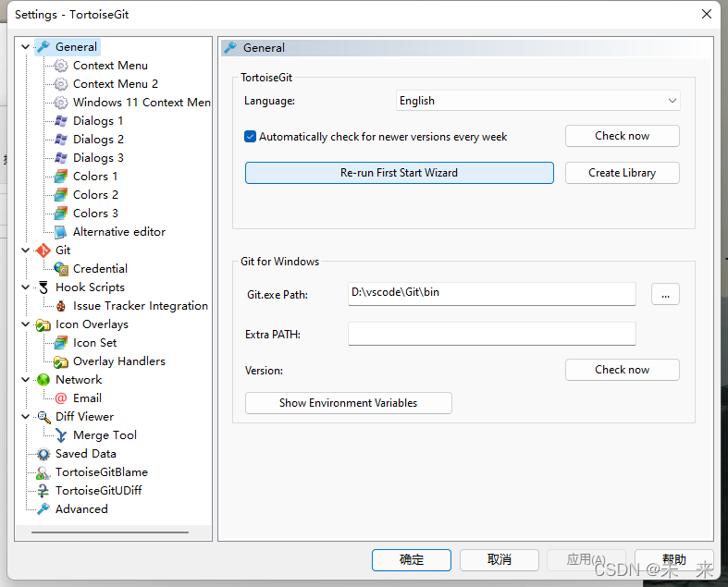Collapse the Git tree node
This screenshot has width=728, height=587.
coord(26,251)
